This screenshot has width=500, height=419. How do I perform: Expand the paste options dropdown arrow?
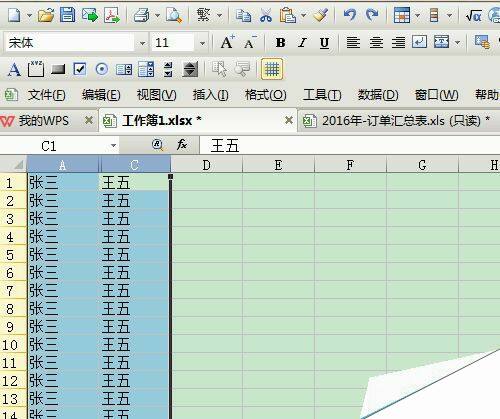pyautogui.click(x=304, y=16)
